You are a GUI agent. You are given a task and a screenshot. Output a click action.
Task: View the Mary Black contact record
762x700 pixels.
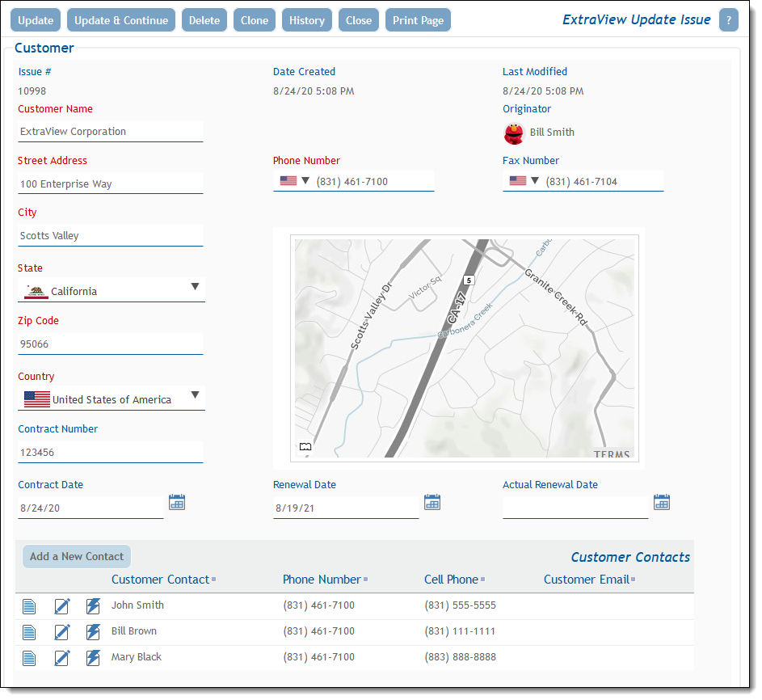click(29, 658)
